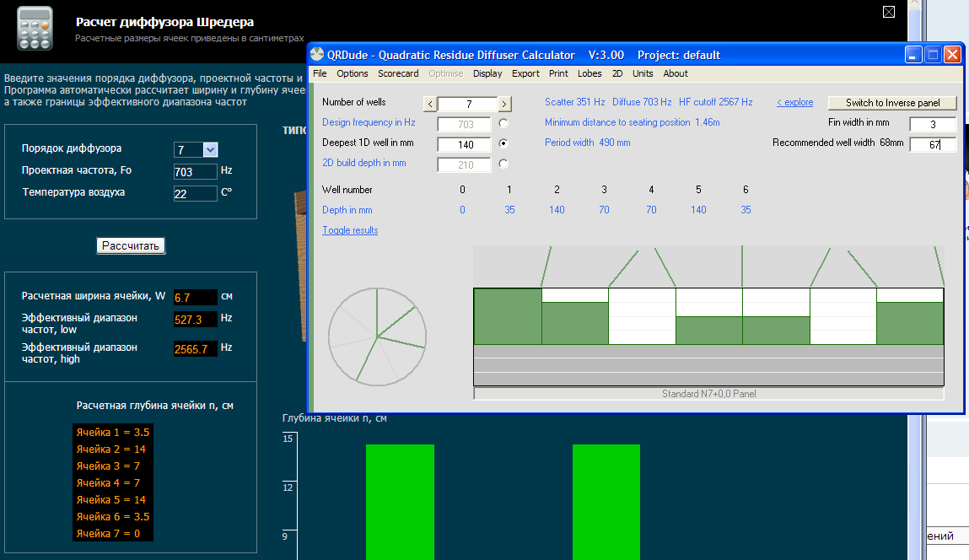Click the QRDude title bar app icon
The width and height of the screenshot is (969, 560).
(x=318, y=55)
